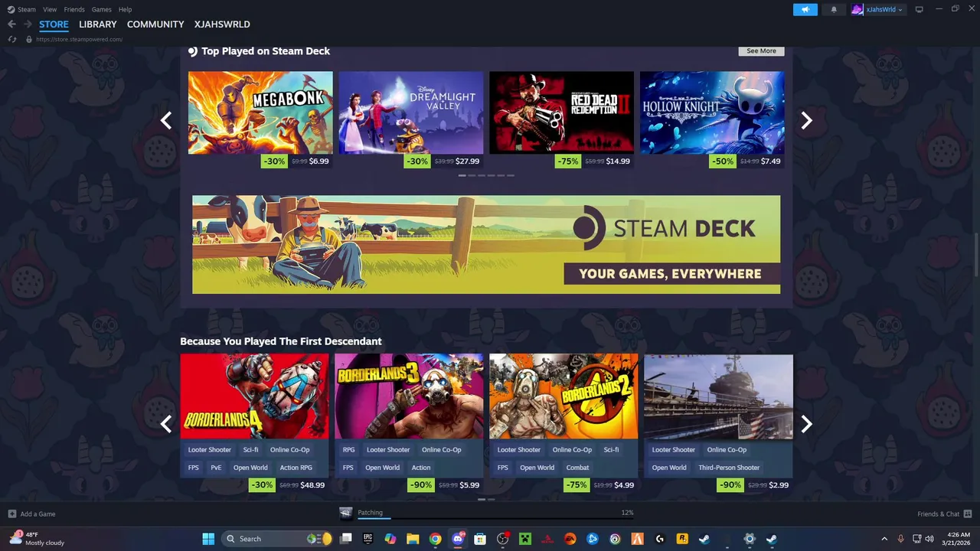Screen dimensions: 980x551
Task: Select the STORE tab
Action: (54, 24)
